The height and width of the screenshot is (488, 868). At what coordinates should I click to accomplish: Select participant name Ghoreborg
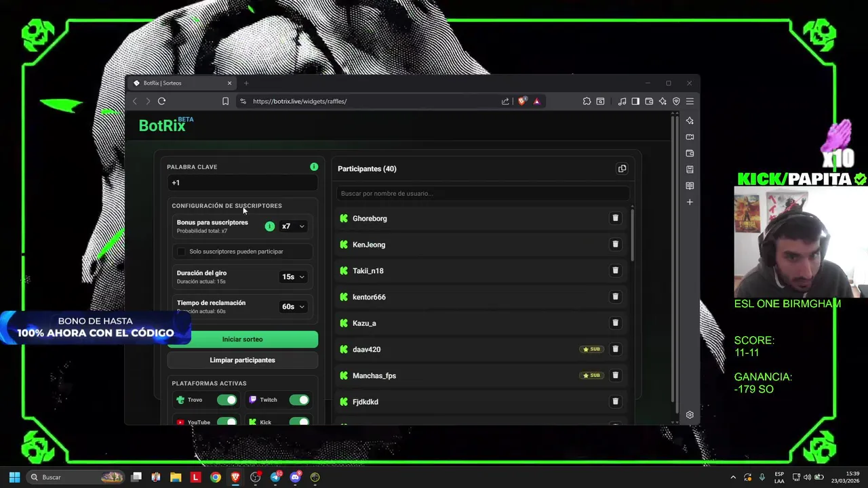pos(370,218)
